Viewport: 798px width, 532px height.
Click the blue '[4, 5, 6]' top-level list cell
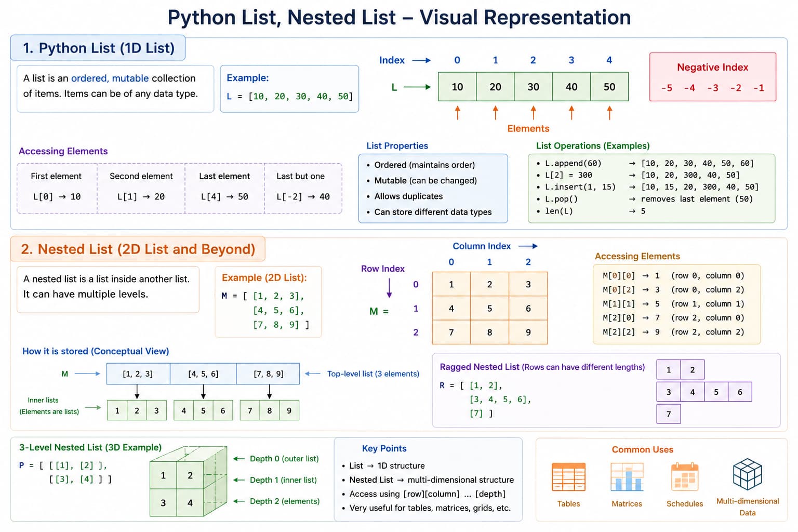tap(203, 374)
